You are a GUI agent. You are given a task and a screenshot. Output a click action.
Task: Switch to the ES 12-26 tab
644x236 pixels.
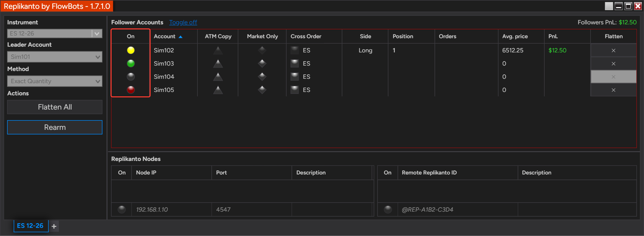tap(30, 226)
